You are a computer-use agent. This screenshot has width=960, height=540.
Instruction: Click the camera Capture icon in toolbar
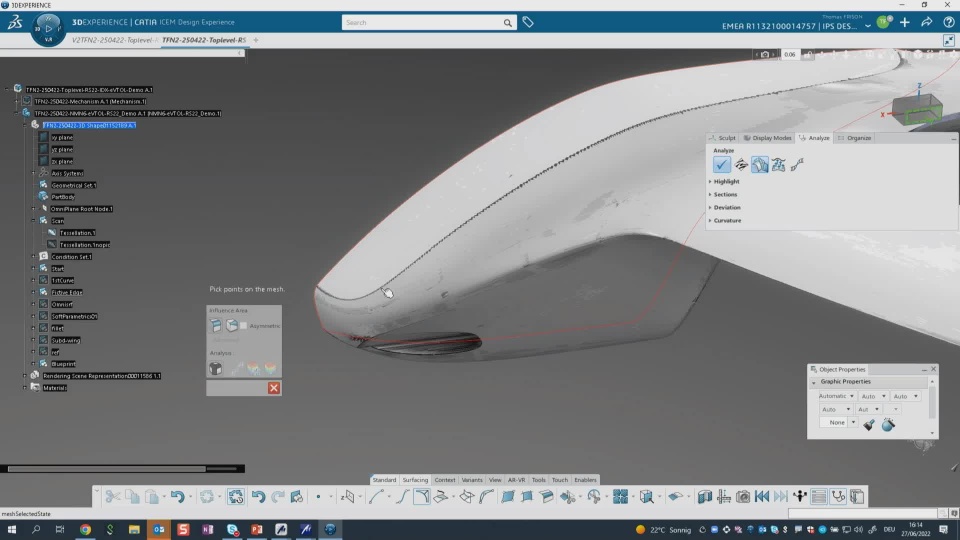(x=743, y=497)
